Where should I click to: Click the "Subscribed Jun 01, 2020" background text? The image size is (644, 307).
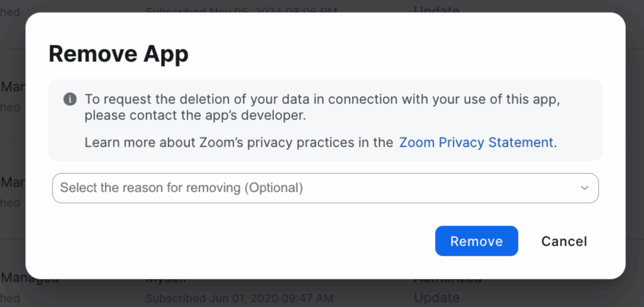[239, 298]
